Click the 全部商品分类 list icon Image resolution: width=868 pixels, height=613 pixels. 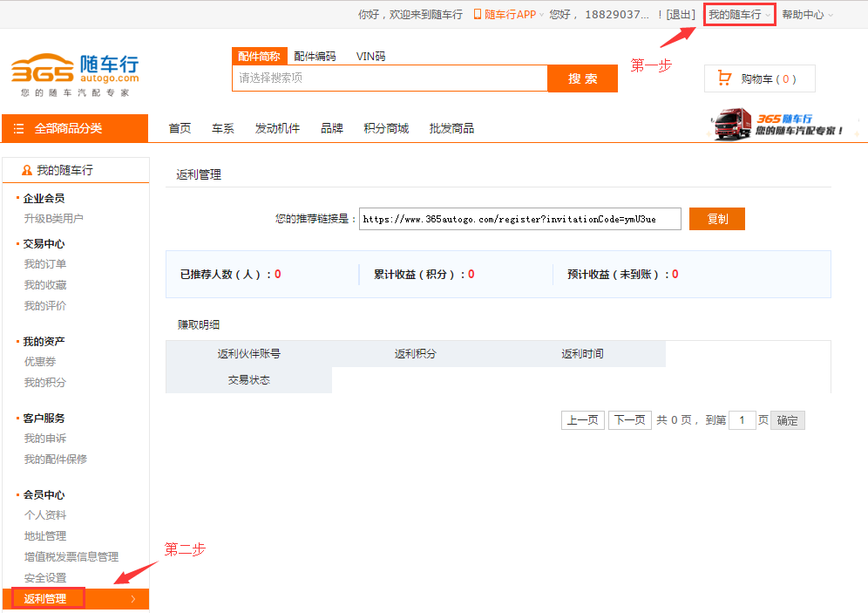pyautogui.click(x=19, y=129)
